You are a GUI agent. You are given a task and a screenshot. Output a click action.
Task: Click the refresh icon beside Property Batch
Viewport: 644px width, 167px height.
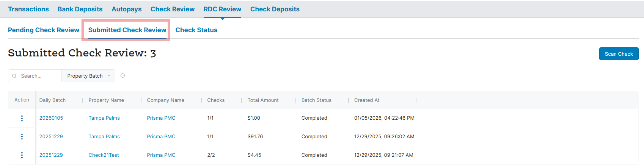click(123, 76)
